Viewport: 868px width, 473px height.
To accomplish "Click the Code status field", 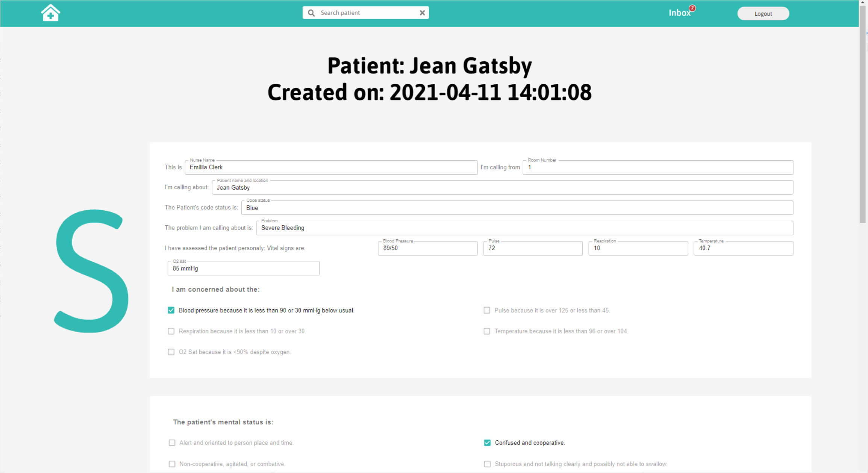I will click(517, 208).
